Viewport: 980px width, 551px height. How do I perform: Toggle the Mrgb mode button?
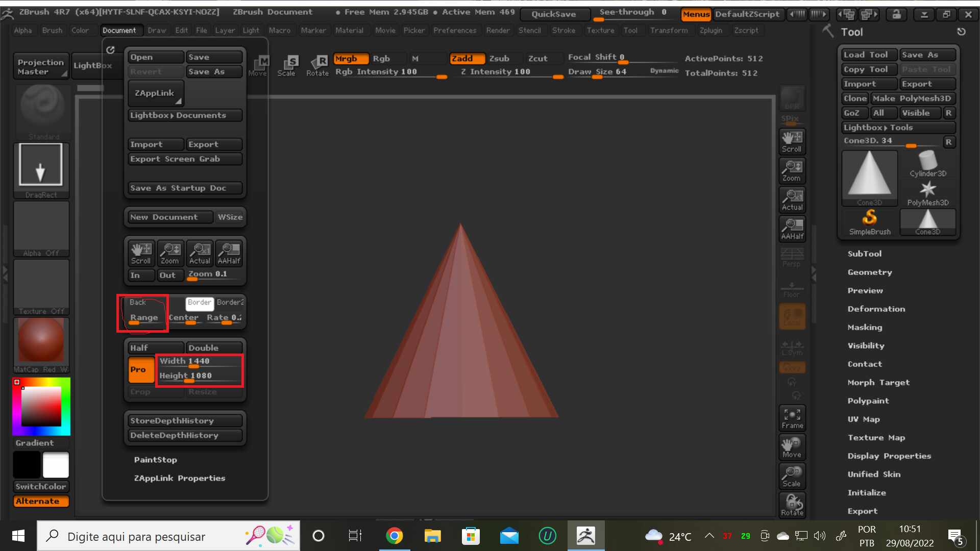coord(351,59)
